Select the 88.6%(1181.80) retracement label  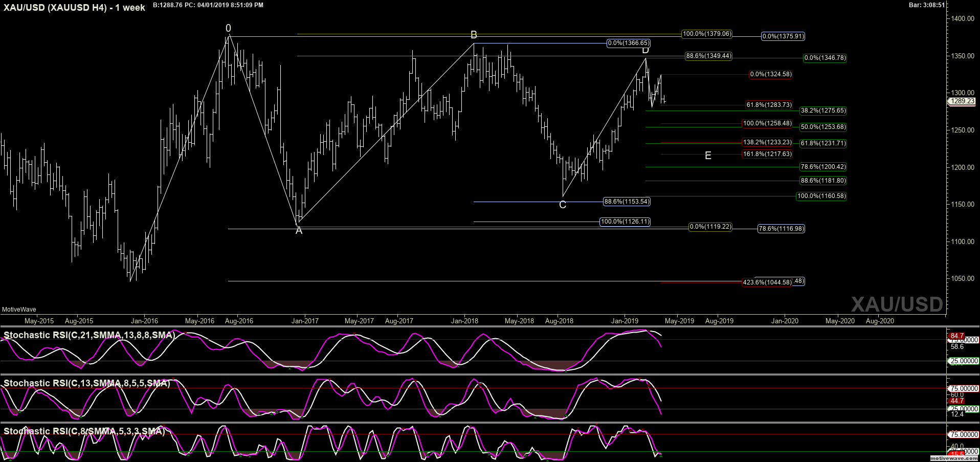tap(823, 181)
